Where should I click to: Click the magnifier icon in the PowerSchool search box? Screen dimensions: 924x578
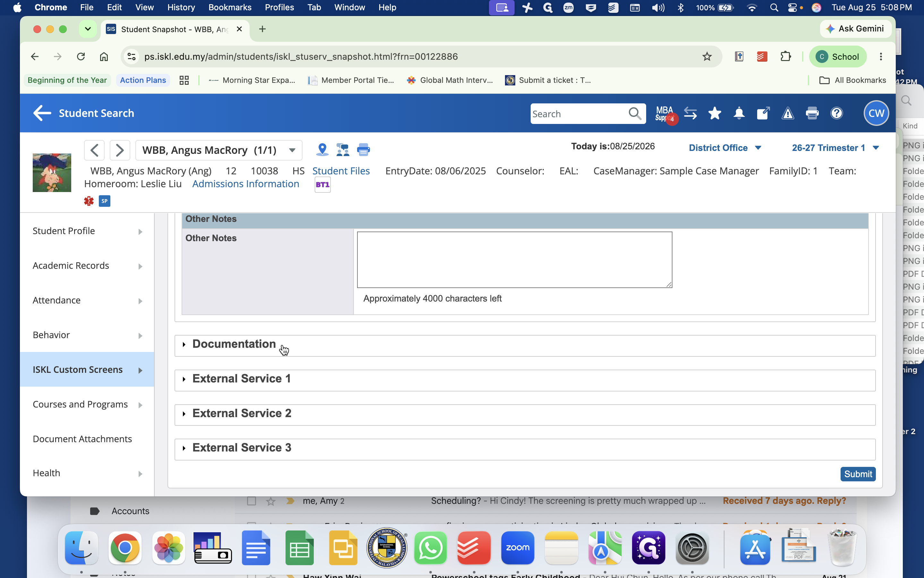pyautogui.click(x=635, y=114)
